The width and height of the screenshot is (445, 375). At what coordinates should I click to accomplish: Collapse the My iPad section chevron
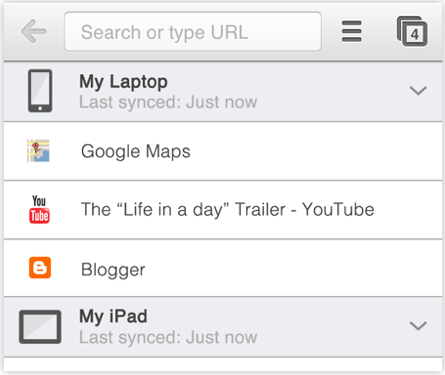[x=418, y=326]
